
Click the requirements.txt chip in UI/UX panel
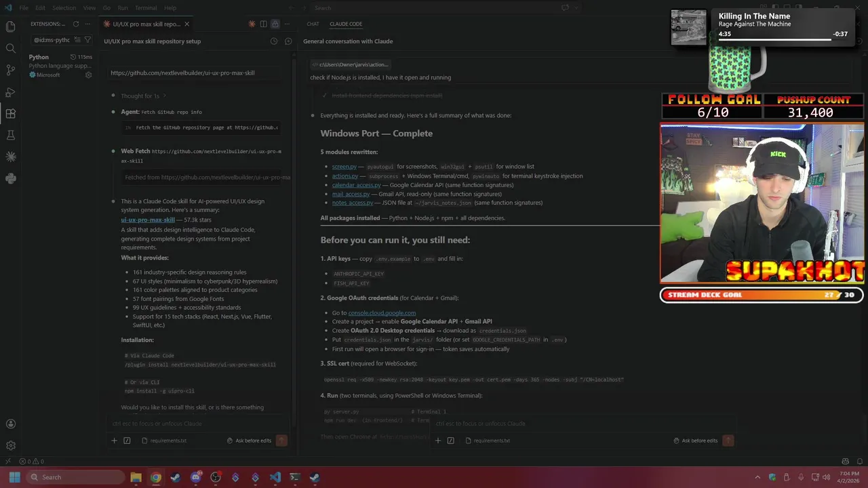click(x=164, y=441)
